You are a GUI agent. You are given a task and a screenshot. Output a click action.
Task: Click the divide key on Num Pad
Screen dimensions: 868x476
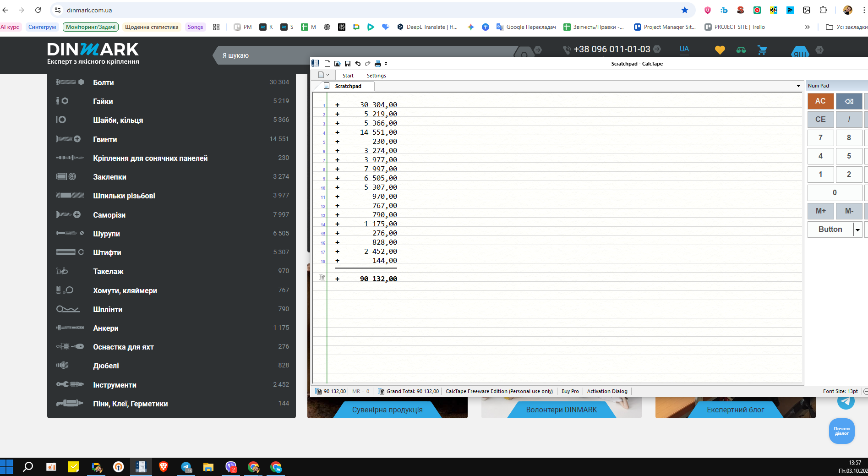pyautogui.click(x=849, y=119)
